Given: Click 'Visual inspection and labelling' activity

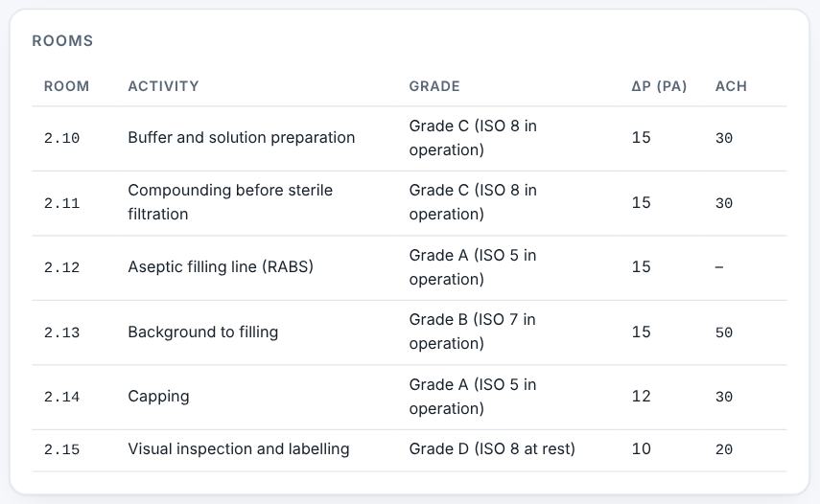Looking at the screenshot, I should click(x=239, y=449).
